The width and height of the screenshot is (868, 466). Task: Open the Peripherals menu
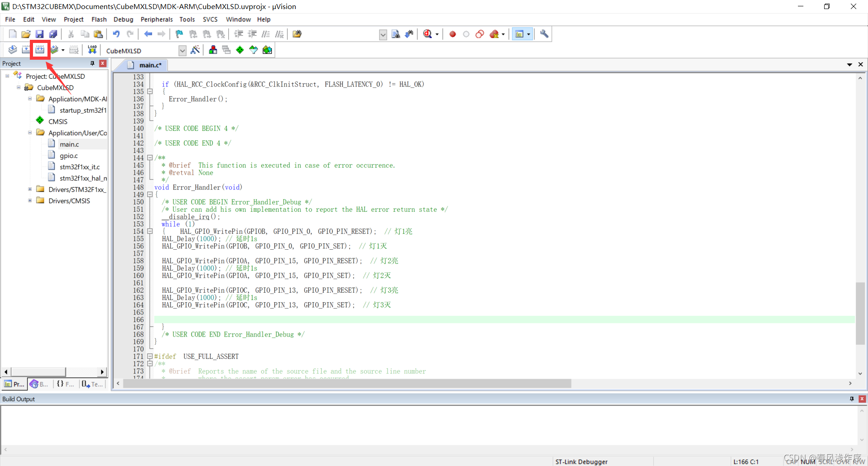click(x=156, y=19)
